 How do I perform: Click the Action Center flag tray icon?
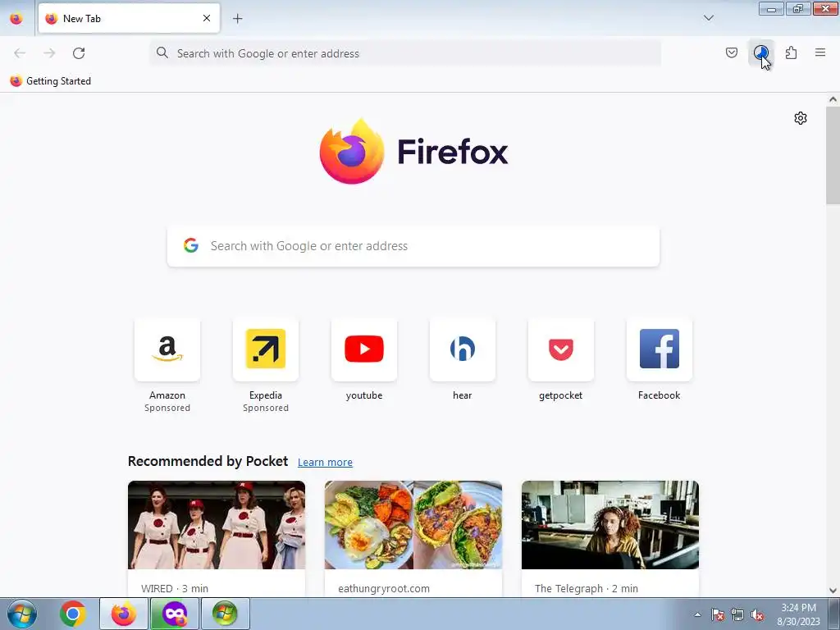pos(718,614)
